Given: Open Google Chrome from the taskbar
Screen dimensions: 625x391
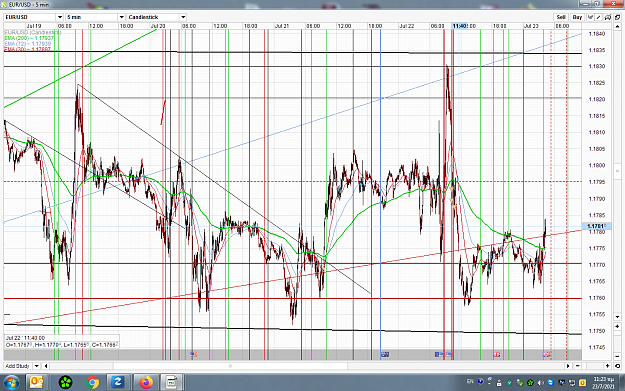Looking at the screenshot, I should [x=92, y=383].
